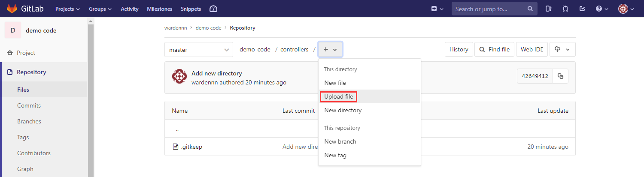The image size is (644, 177).
Task: Open Repository section in sidebar
Action: click(x=31, y=72)
